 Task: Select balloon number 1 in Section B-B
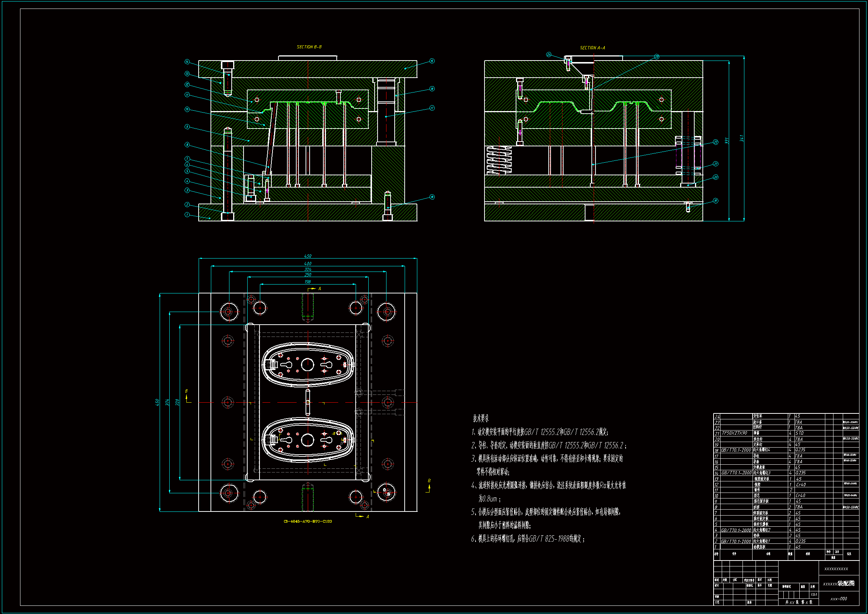coord(187,214)
